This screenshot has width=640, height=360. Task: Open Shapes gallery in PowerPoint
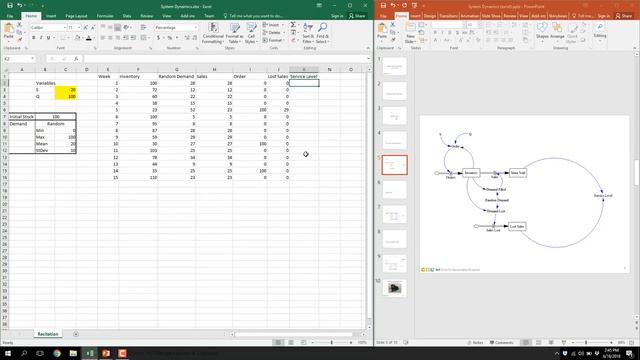coord(542,31)
